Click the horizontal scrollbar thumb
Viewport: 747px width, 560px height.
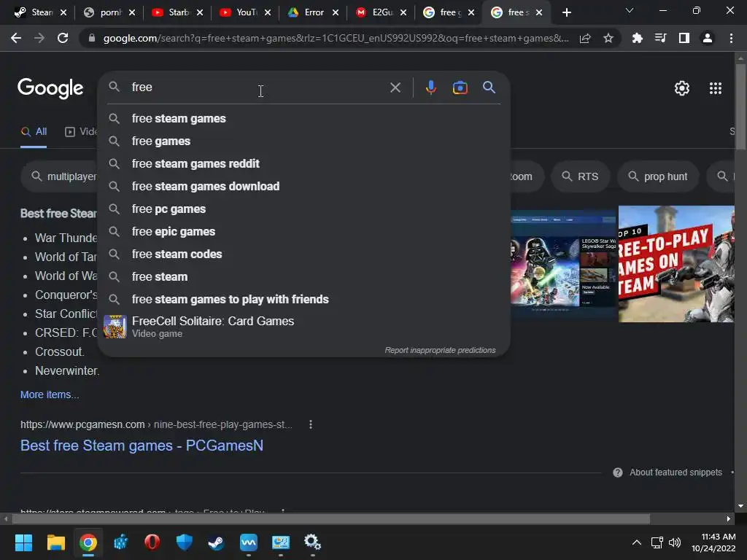point(330,518)
